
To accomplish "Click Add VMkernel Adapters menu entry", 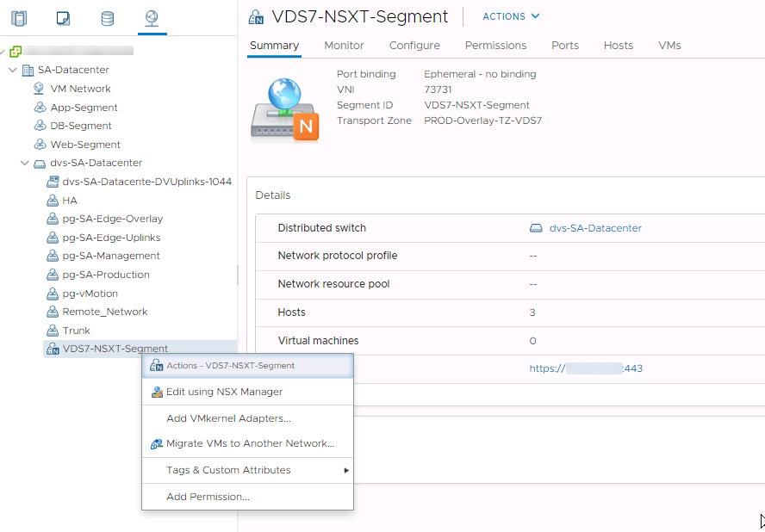I will coord(228,418).
